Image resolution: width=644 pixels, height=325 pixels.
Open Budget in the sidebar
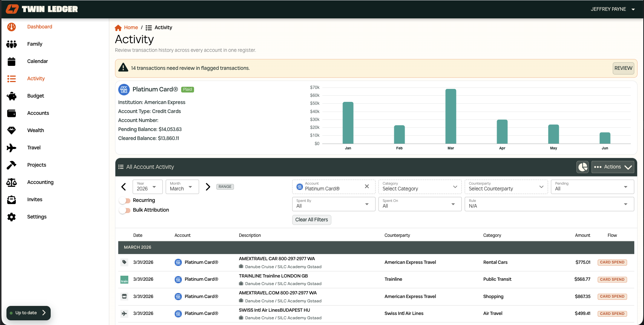click(36, 96)
